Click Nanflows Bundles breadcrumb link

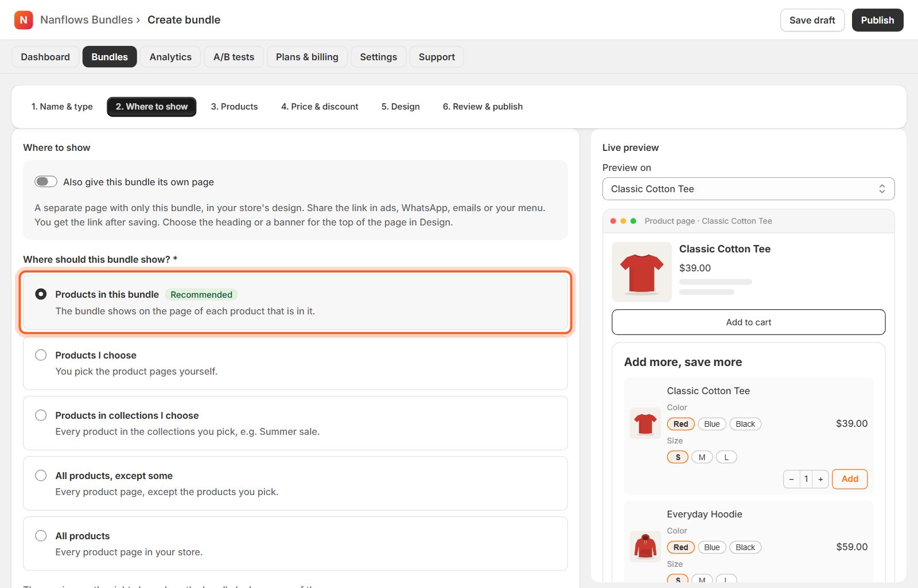point(87,20)
